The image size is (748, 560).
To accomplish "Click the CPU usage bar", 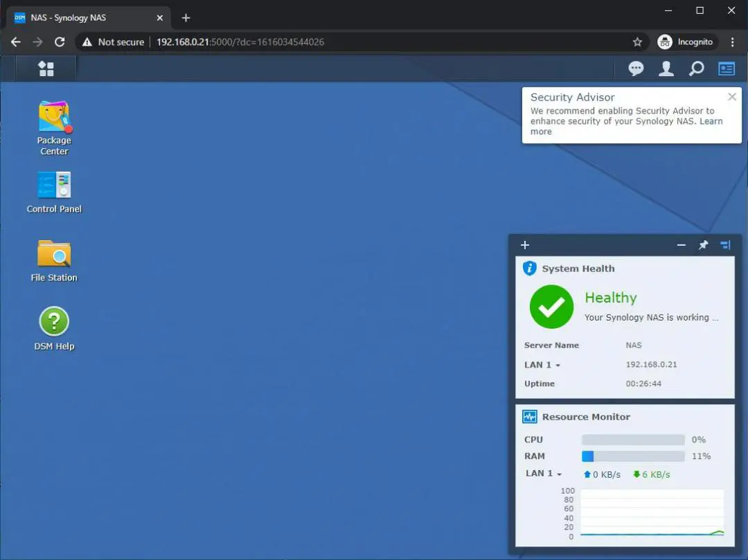I will pyautogui.click(x=633, y=440).
